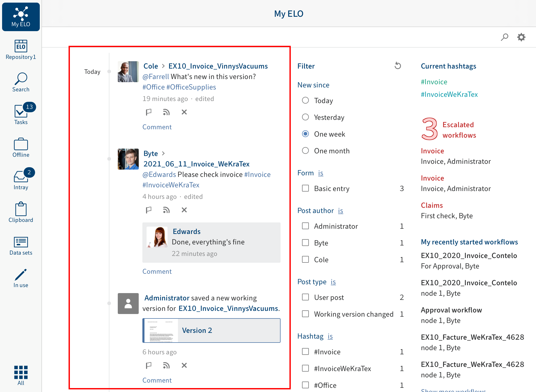This screenshot has width=536, height=392.
Task: Check the #InvoiceWeKraTex hashtag filter
Action: point(305,368)
